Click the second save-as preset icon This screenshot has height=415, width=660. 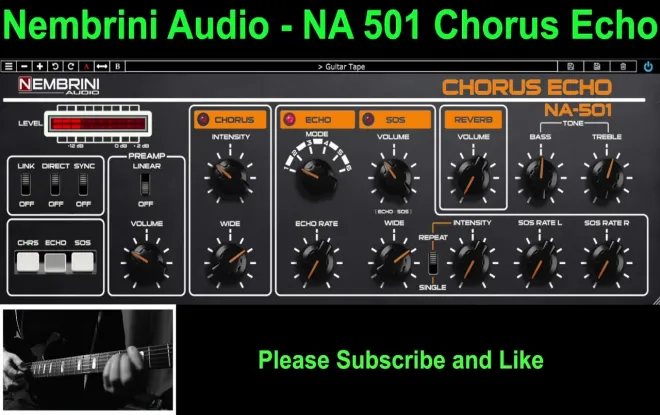coord(597,67)
